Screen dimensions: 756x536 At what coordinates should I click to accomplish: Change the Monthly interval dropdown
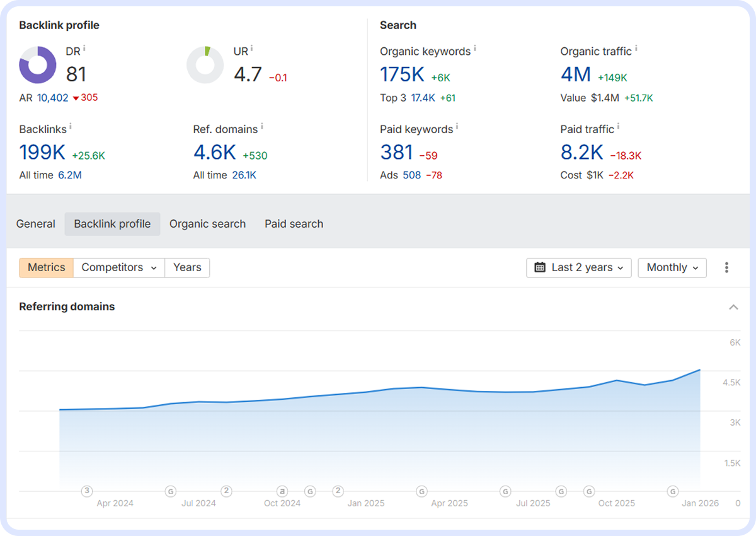tap(672, 267)
